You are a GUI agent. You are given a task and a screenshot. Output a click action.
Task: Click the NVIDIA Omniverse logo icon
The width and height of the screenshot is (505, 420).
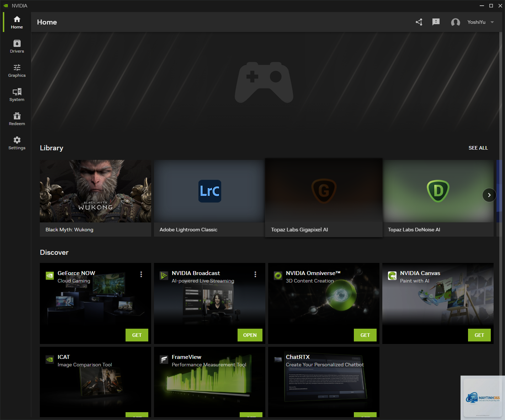coord(278,276)
